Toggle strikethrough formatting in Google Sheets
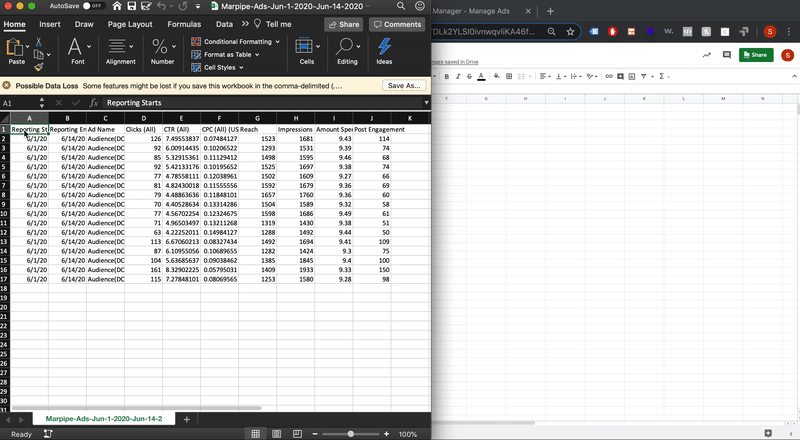800x440 pixels. click(x=470, y=76)
